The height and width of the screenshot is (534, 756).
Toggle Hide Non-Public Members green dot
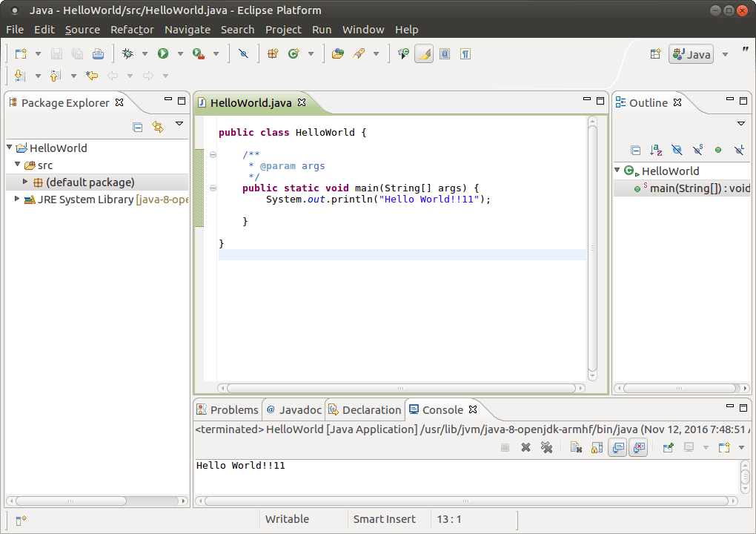(718, 150)
